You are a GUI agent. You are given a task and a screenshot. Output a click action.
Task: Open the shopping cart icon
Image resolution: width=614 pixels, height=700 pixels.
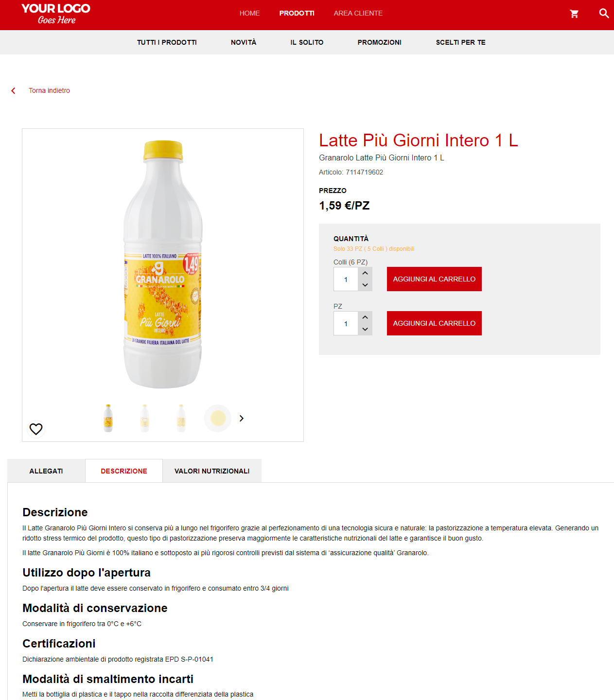click(x=574, y=14)
